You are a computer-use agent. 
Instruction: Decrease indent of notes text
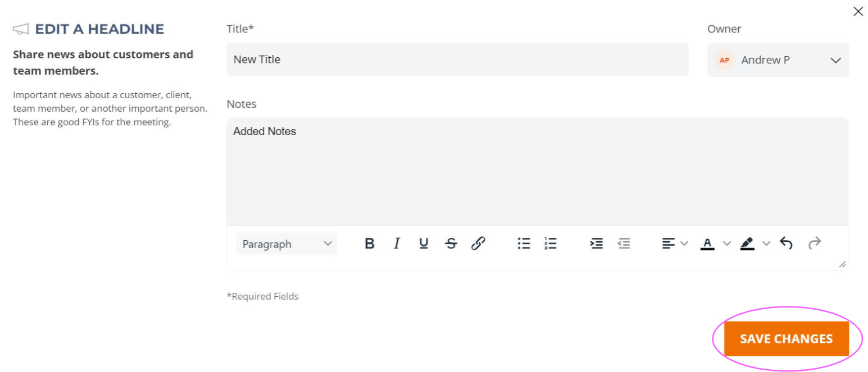[x=624, y=244]
